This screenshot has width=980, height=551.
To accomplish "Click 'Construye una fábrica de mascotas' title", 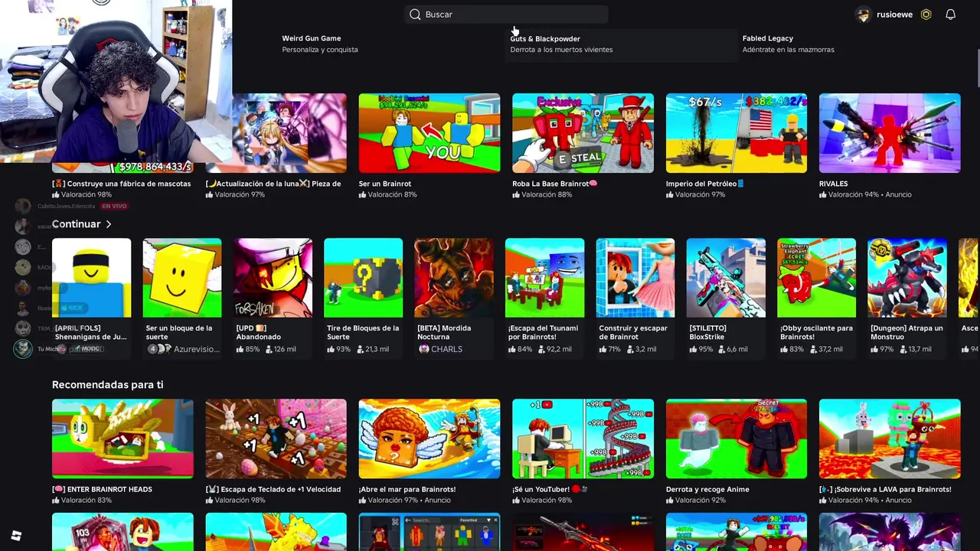I will [122, 184].
